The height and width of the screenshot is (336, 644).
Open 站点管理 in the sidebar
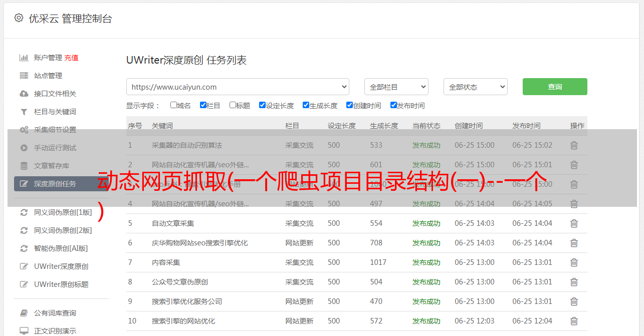(48, 76)
